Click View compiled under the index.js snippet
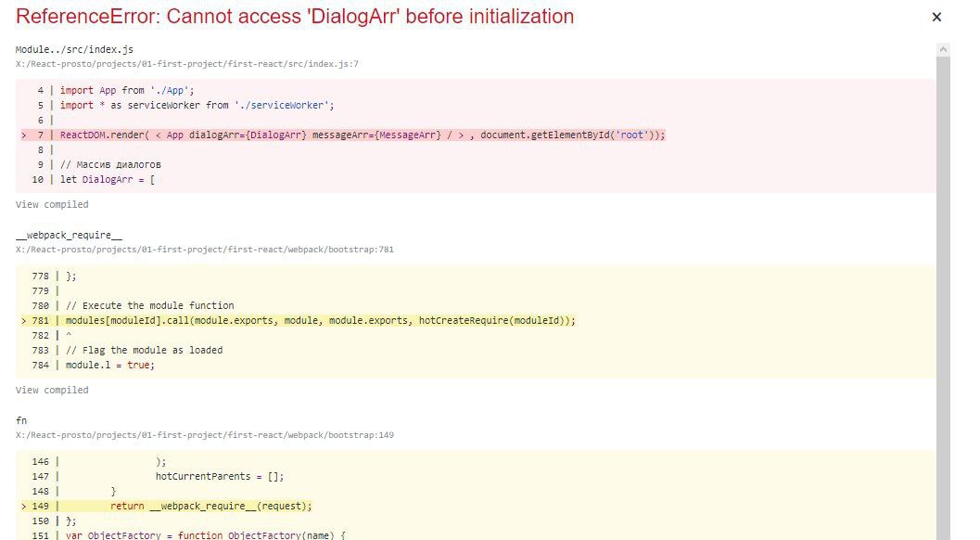The image size is (980, 540). (52, 204)
